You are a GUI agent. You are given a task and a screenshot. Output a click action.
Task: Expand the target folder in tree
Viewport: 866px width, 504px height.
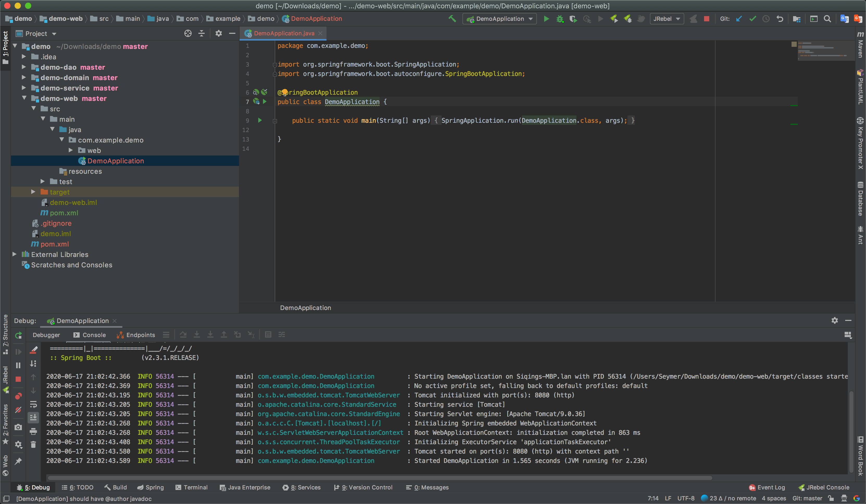coord(33,192)
